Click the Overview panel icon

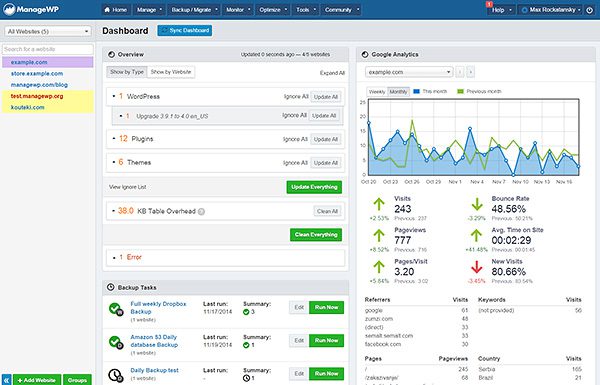pos(111,54)
